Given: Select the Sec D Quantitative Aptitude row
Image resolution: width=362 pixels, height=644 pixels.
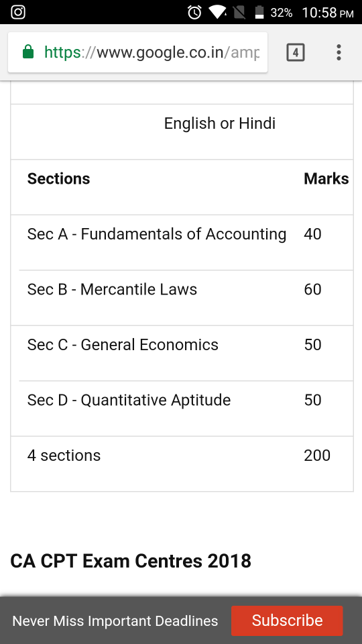Looking at the screenshot, I should [182, 409].
